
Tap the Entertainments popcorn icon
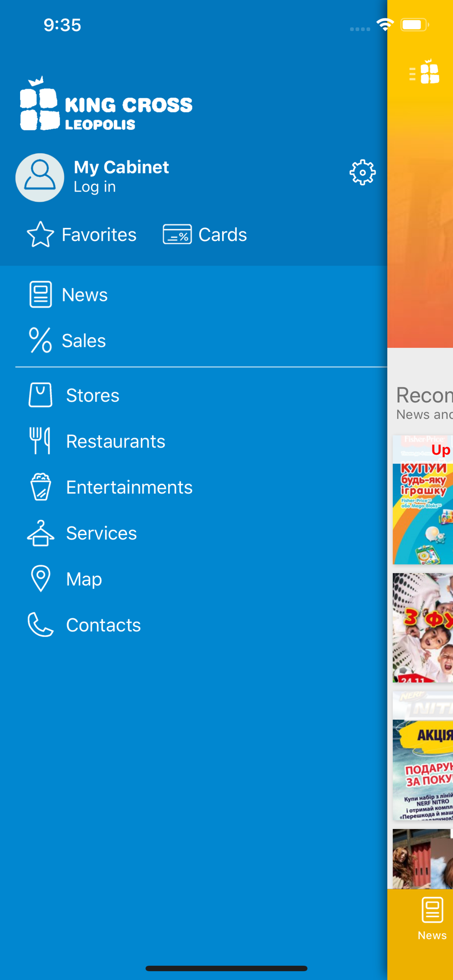tap(40, 487)
